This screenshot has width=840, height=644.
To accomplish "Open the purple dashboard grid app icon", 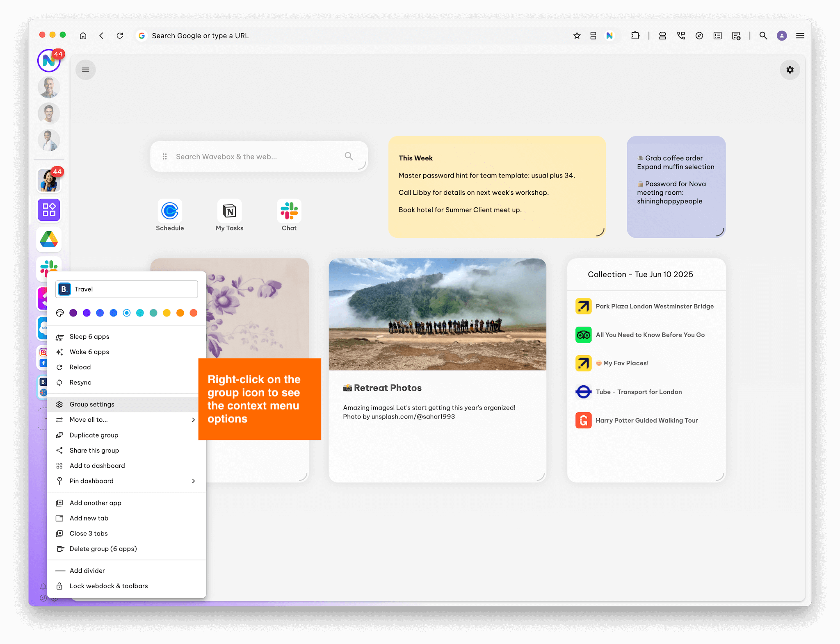I will click(x=49, y=210).
